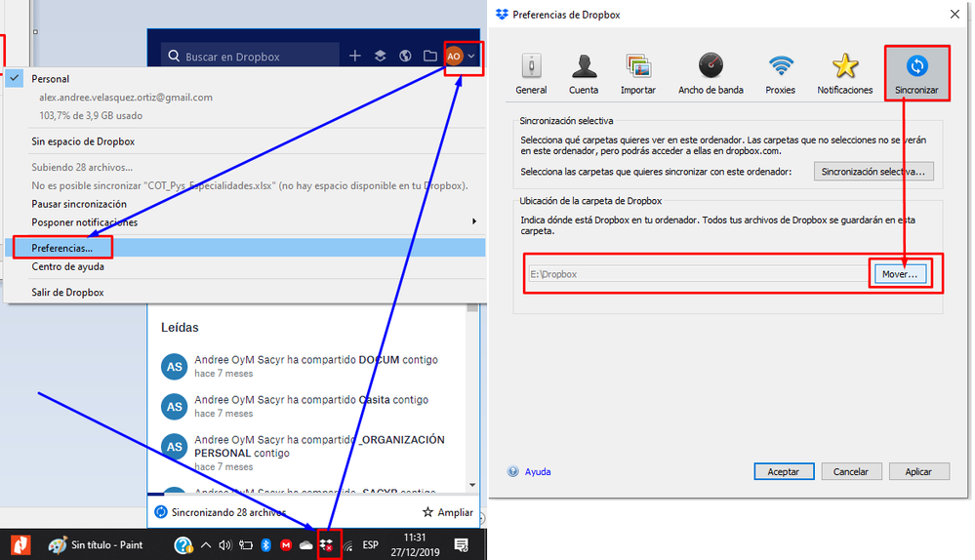Switch to the Importar preferences section
This screenshot has height=560, width=975.
coord(638,74)
